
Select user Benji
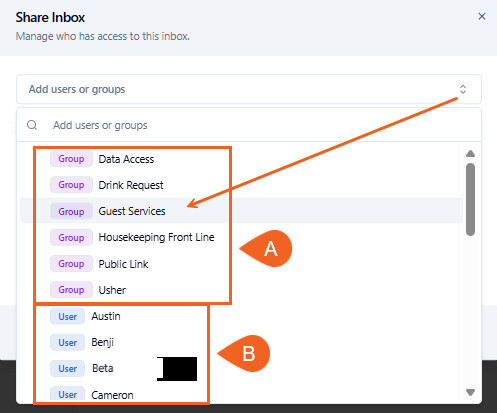[241, 342]
